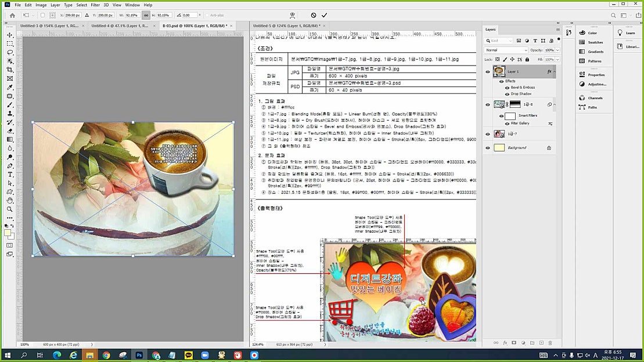The width and height of the screenshot is (644, 362).
Task: Open the Normal blend mode dropdown
Action: [505, 50]
